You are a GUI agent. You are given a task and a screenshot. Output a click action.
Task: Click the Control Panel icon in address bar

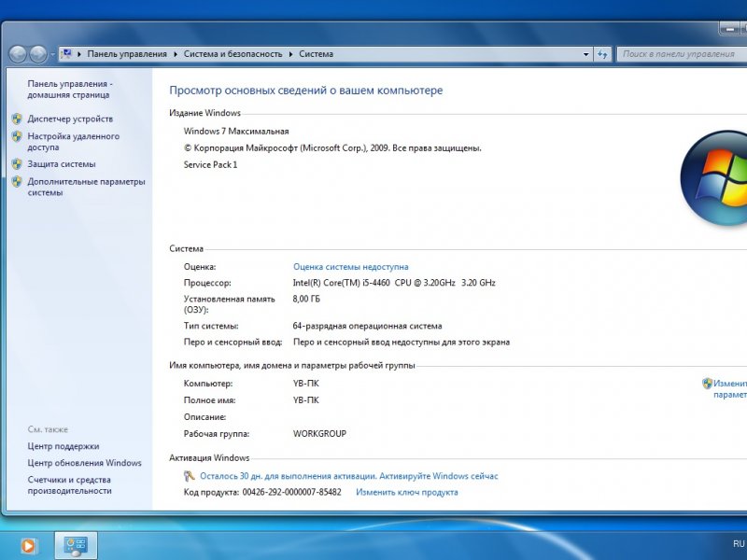point(66,54)
